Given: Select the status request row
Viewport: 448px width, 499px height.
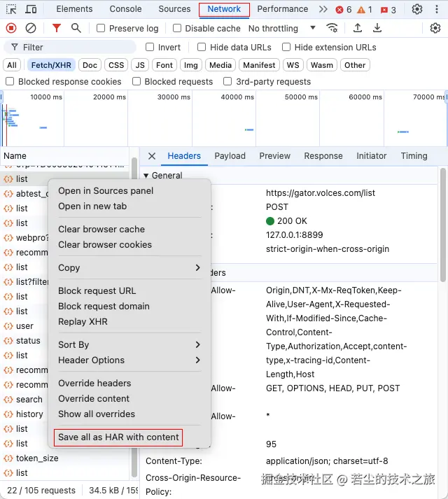Looking at the screenshot, I should 25,341.
